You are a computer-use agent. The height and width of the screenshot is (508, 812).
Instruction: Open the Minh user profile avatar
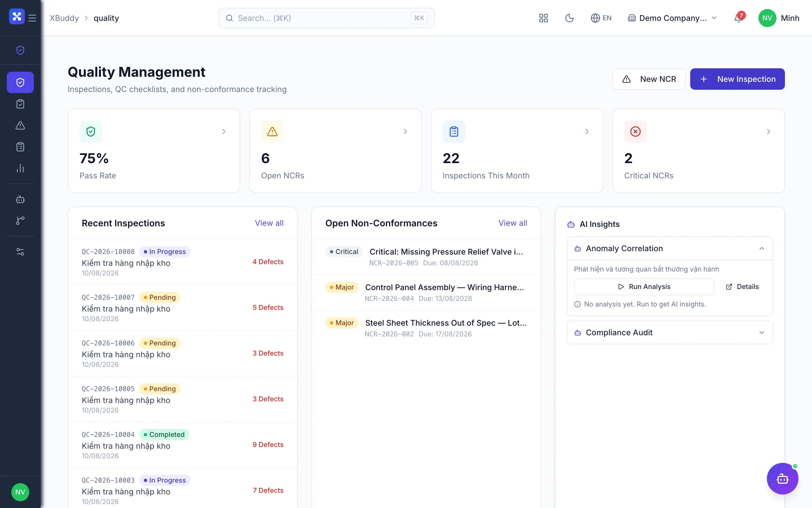767,18
